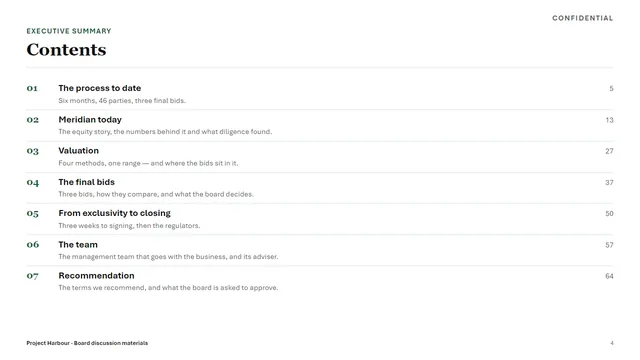Select the 'Meridian today' heading
Viewport: 640px width, 360px height.
coord(90,120)
